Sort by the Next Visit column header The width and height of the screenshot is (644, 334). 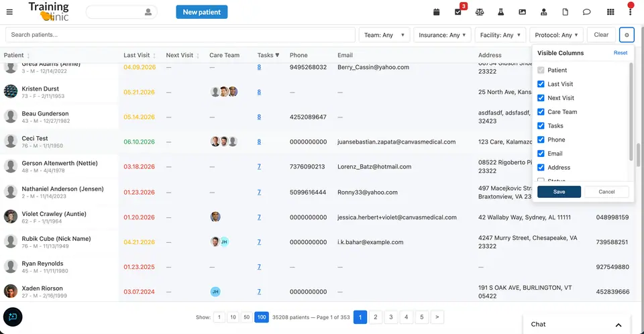tap(182, 55)
